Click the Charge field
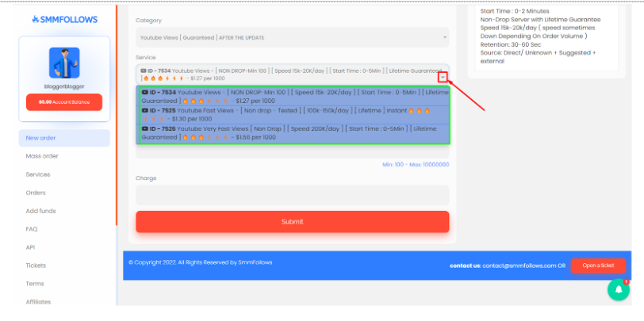The height and width of the screenshot is (321, 644). point(293,195)
